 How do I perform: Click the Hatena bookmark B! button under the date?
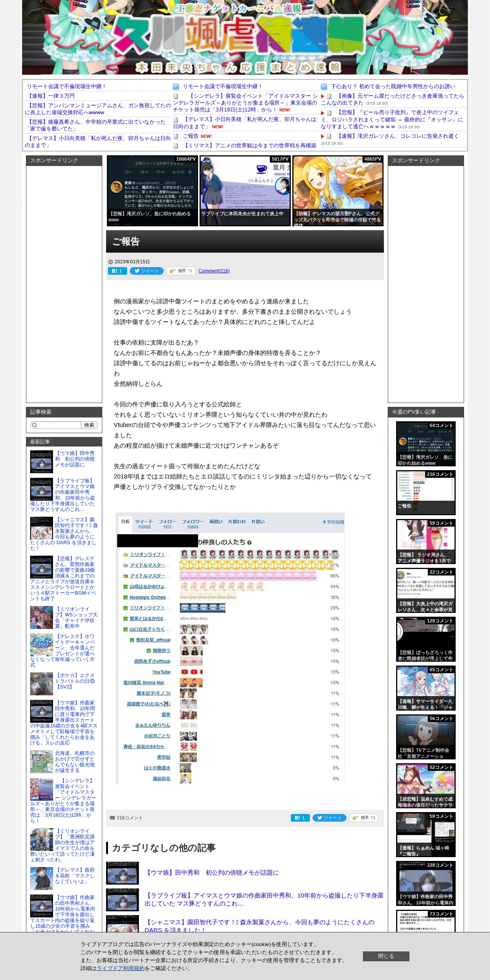coord(117,271)
